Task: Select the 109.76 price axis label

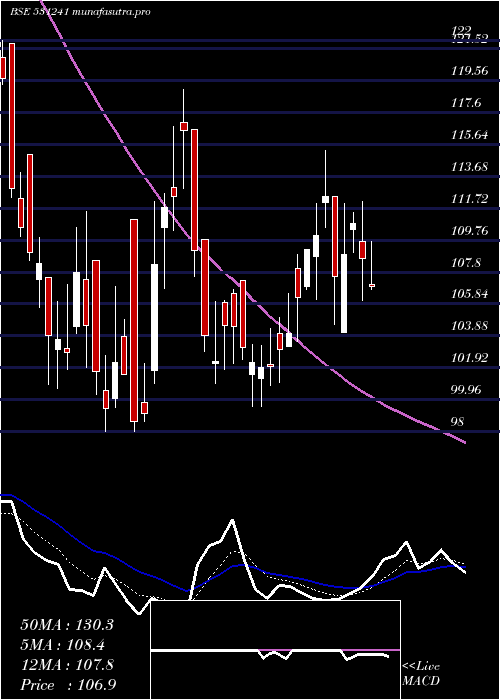Action: pos(470,230)
